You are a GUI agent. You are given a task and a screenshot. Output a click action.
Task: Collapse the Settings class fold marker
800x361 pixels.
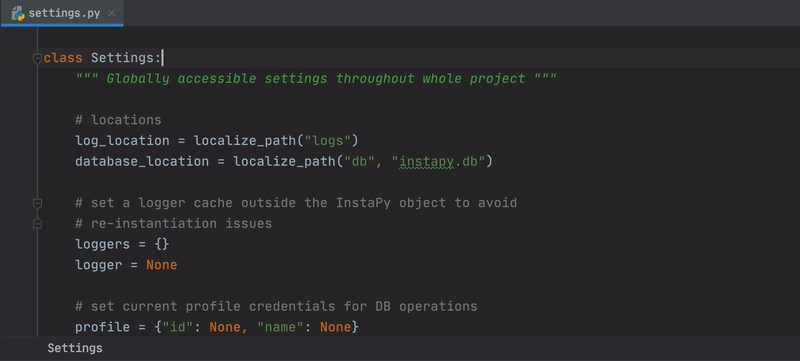(x=37, y=59)
